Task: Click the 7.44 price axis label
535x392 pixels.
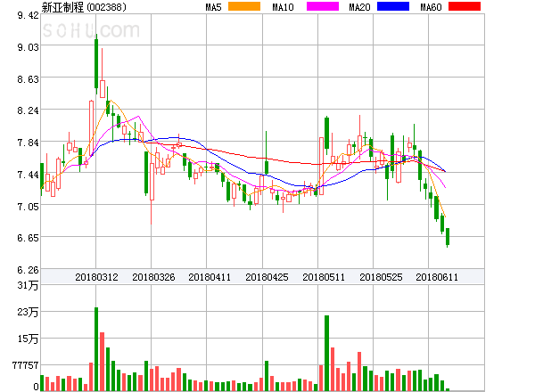Action: coord(28,175)
